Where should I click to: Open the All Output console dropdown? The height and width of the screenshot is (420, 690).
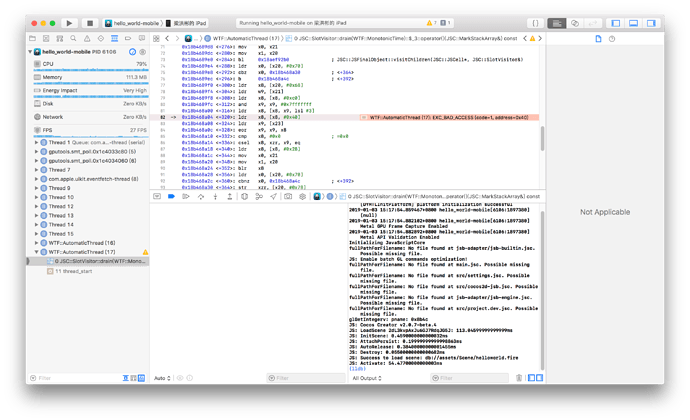coord(367,378)
